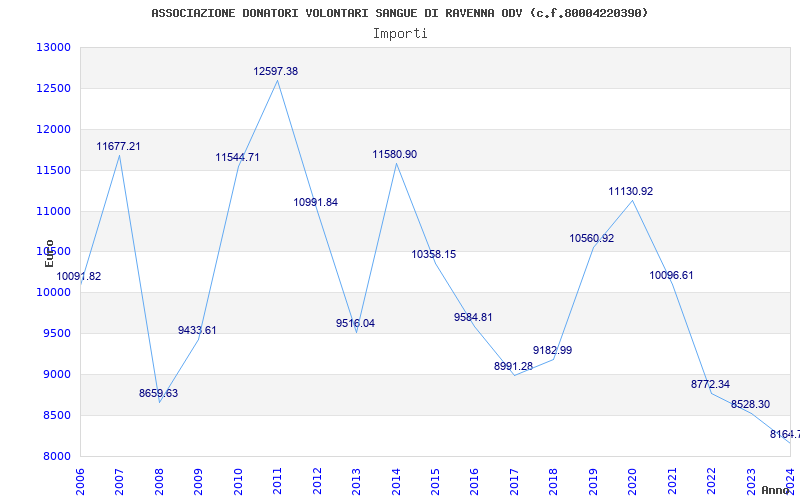Screen dimensions: 800x500
Task: Click the 8500 y-axis tick label
Action: coord(56,415)
